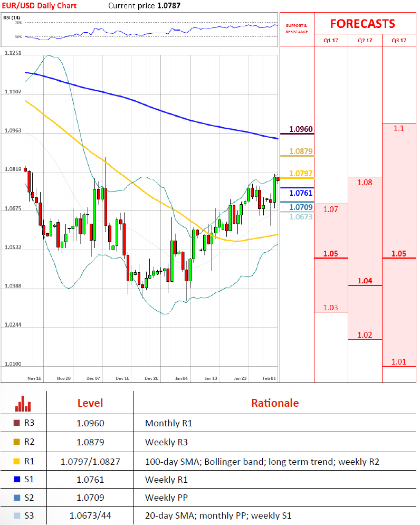The height and width of the screenshot is (525, 420).
Task: Click the Q2 17 forecast value 1.08
Action: pyautogui.click(x=365, y=183)
